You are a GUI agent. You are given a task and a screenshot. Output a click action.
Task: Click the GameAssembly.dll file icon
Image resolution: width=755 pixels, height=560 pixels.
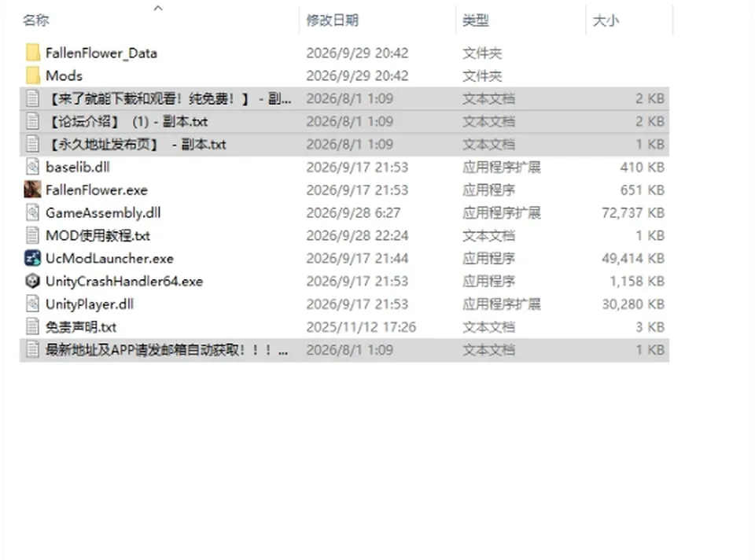33,213
